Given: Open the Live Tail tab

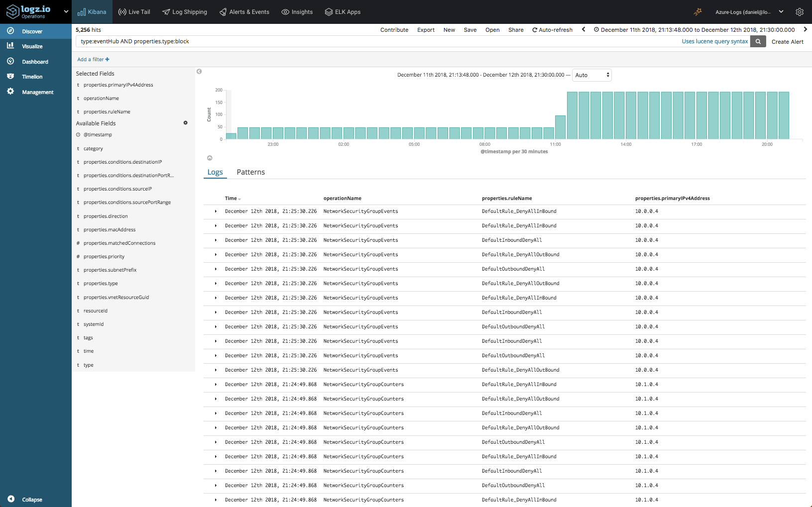Looking at the screenshot, I should 134,12.
